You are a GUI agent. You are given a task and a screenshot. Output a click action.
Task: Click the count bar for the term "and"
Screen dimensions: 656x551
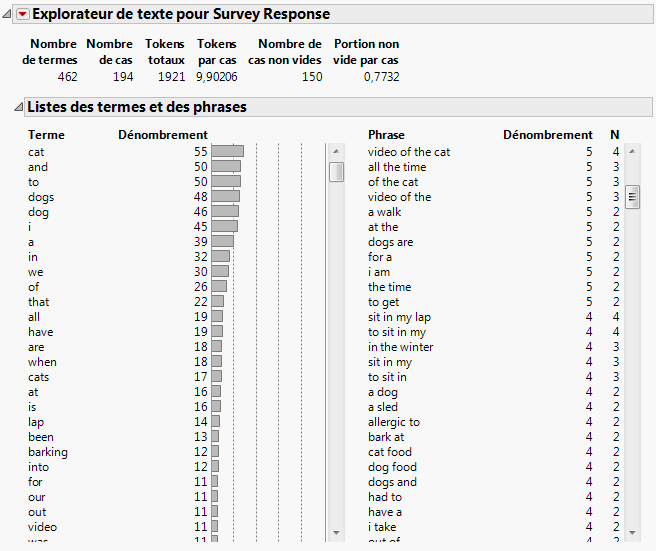(x=226, y=167)
